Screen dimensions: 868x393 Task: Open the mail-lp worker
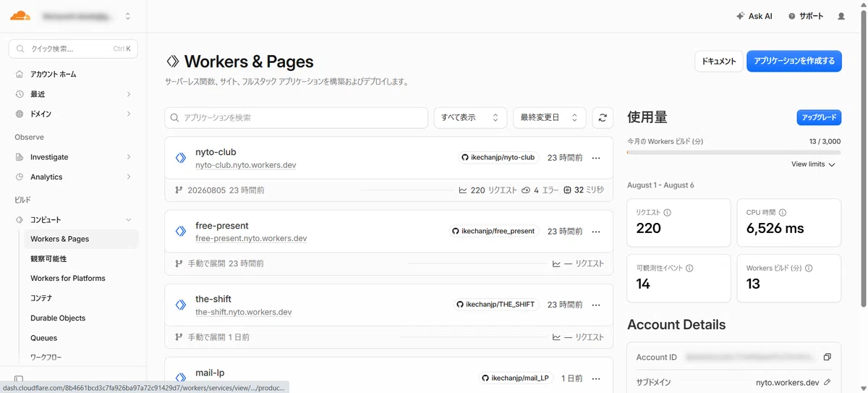[210, 373]
